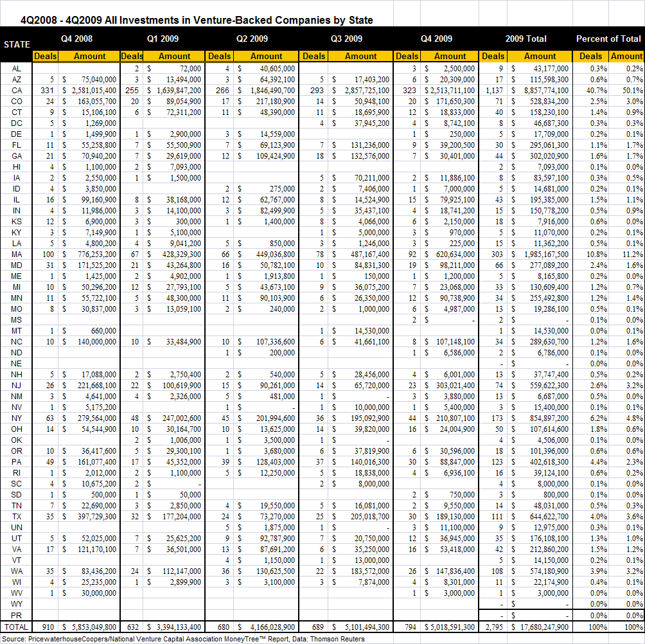This screenshot has height=644, width=645.
Task: Click VA Q4 2008 amount 121,170,100
Action: pos(96,550)
